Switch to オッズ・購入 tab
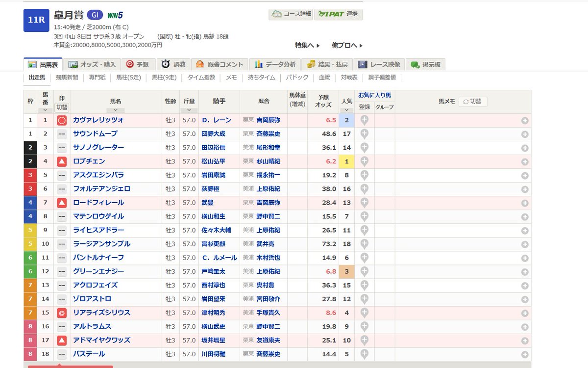 92,64
